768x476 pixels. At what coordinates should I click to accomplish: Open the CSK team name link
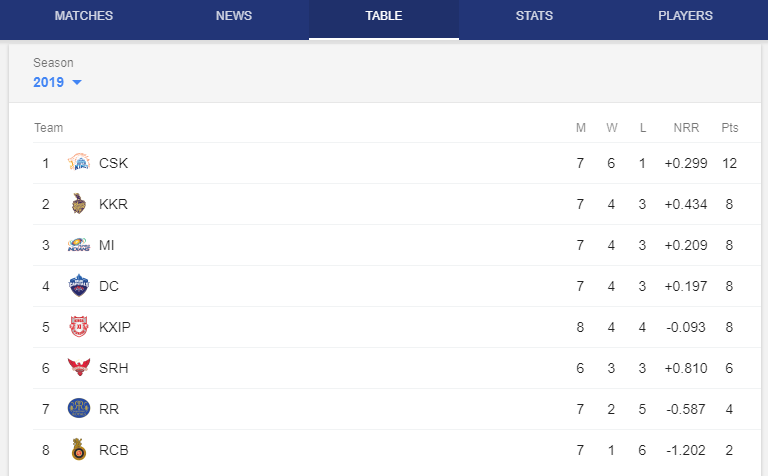click(x=113, y=163)
